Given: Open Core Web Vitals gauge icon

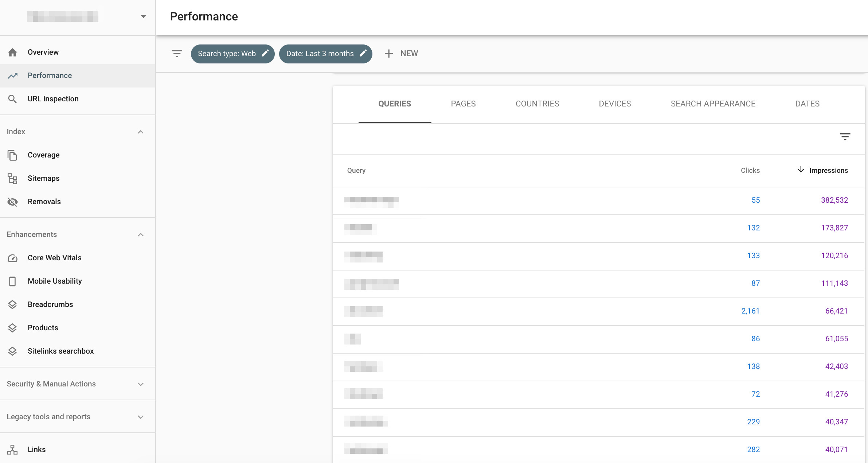Looking at the screenshot, I should coord(12,258).
